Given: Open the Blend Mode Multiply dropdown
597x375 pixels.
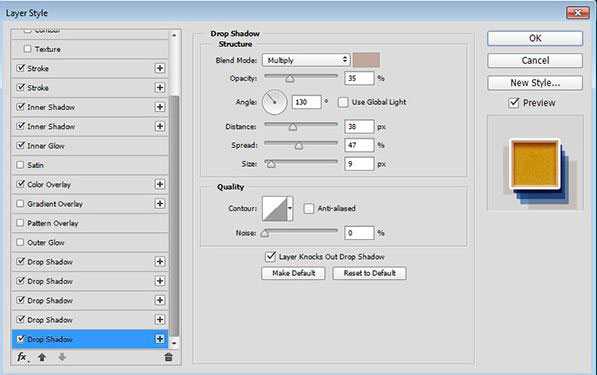Looking at the screenshot, I should point(306,60).
